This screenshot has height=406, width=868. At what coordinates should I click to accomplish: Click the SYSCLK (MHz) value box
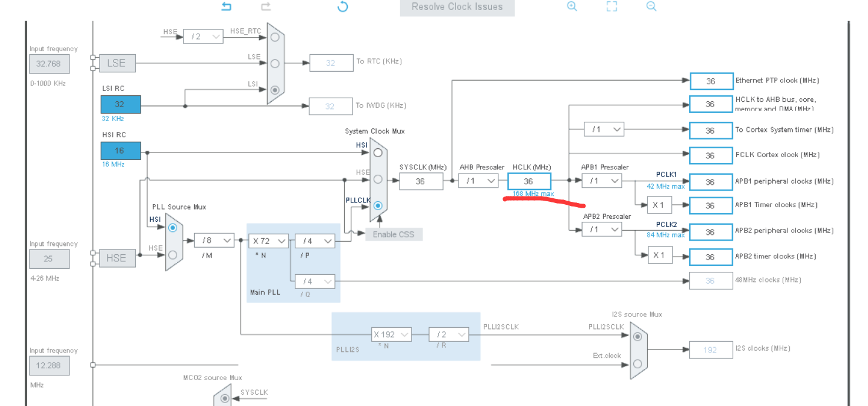click(x=421, y=181)
